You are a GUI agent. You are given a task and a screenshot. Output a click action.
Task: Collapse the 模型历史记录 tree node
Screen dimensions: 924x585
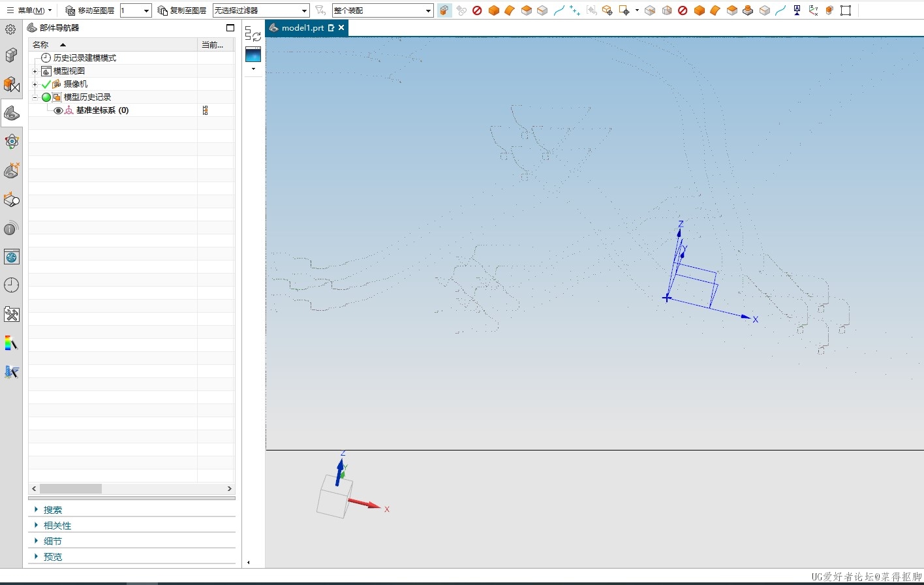pyautogui.click(x=35, y=97)
